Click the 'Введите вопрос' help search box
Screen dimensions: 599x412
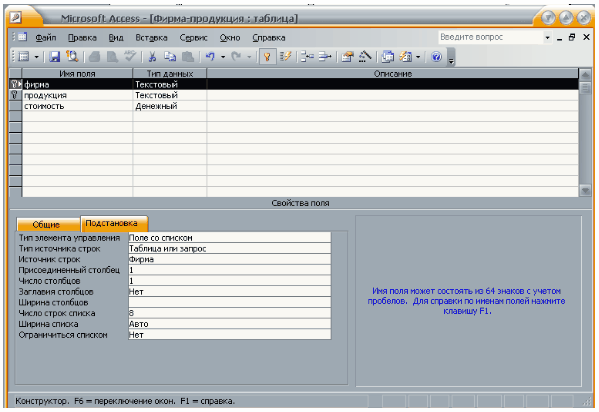point(491,37)
